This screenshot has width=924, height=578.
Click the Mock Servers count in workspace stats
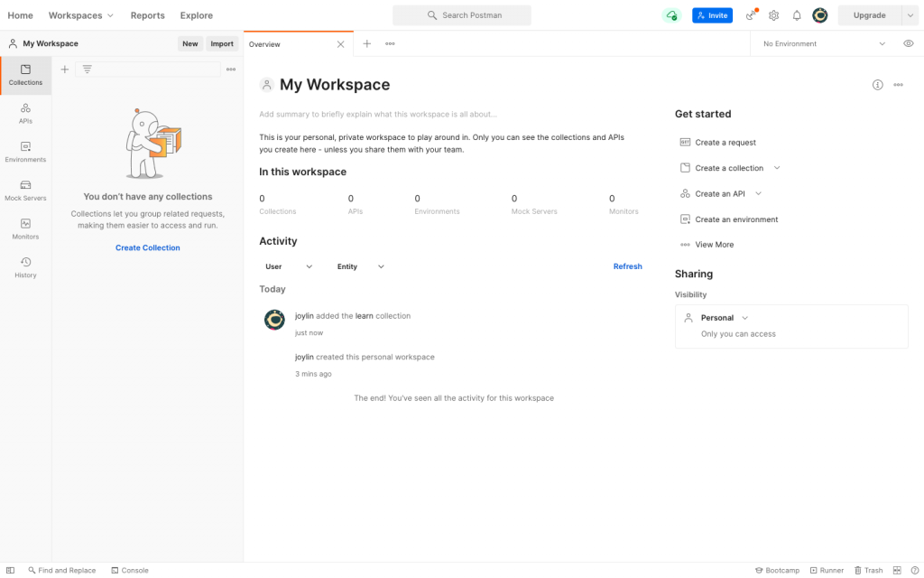(x=534, y=204)
